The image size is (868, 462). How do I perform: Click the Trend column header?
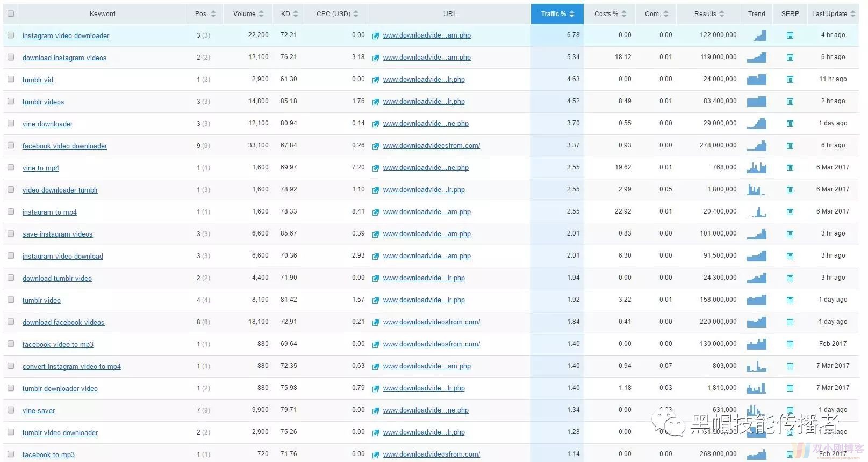click(757, 14)
